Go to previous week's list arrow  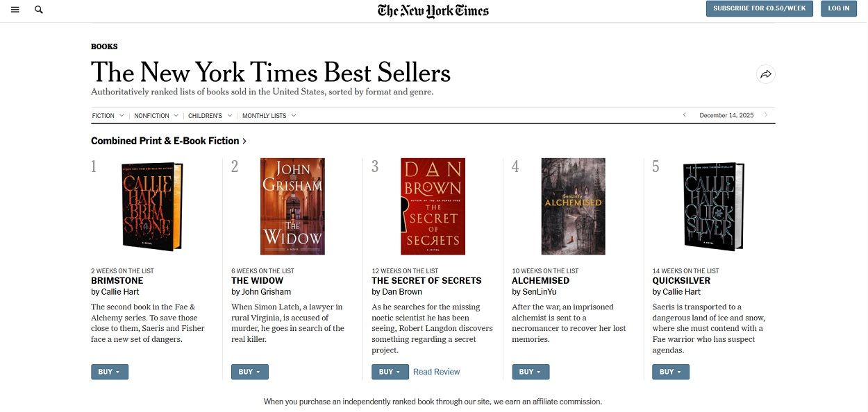(684, 115)
